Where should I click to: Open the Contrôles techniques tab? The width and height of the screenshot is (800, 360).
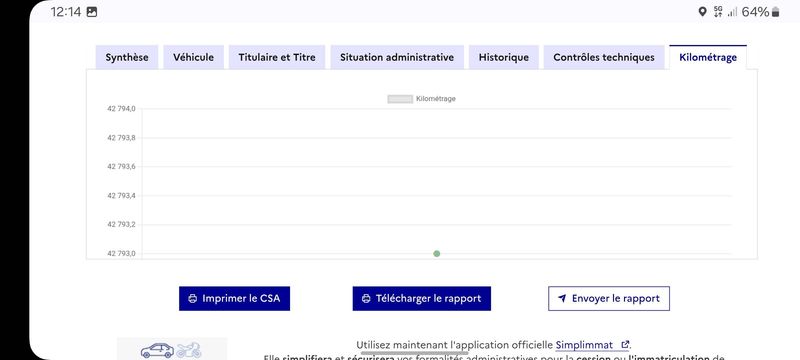[604, 57]
